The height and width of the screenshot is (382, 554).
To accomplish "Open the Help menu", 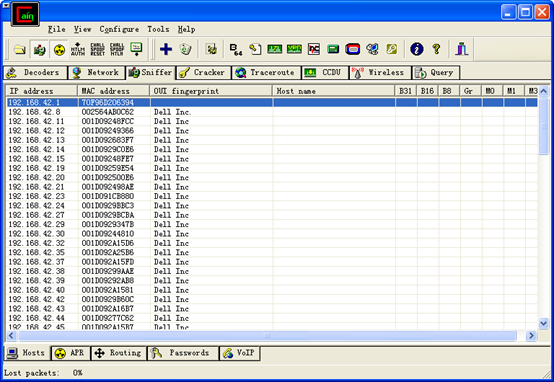I will (186, 29).
